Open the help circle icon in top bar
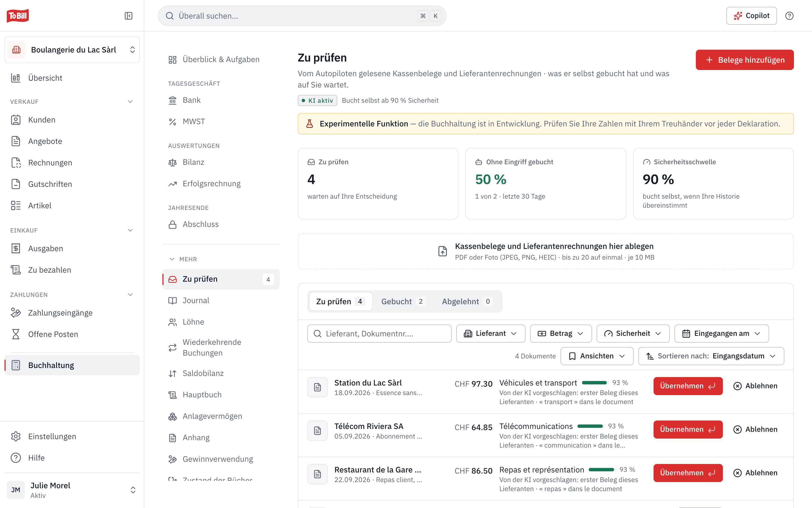The image size is (812, 508). [789, 16]
